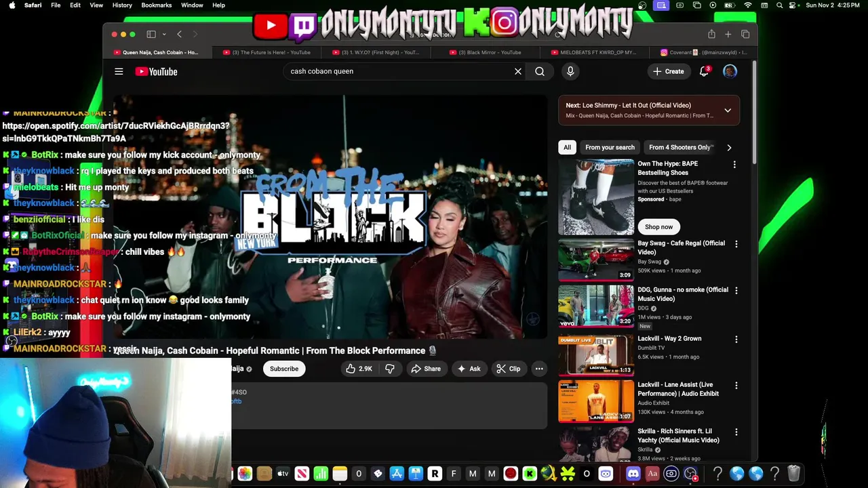
Task: Open the Roblox R icon in the Dock
Action: pyautogui.click(x=435, y=474)
